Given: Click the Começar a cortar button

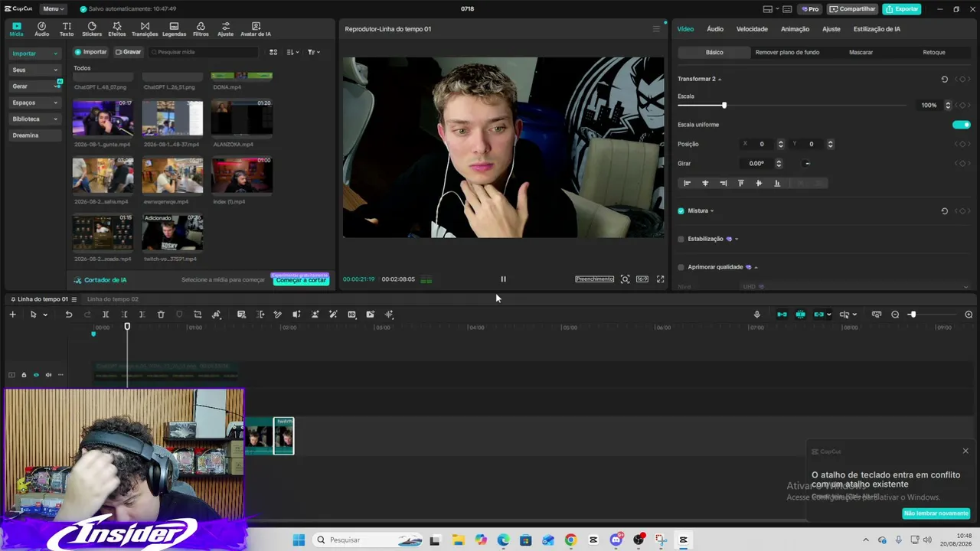Looking at the screenshot, I should pyautogui.click(x=301, y=280).
